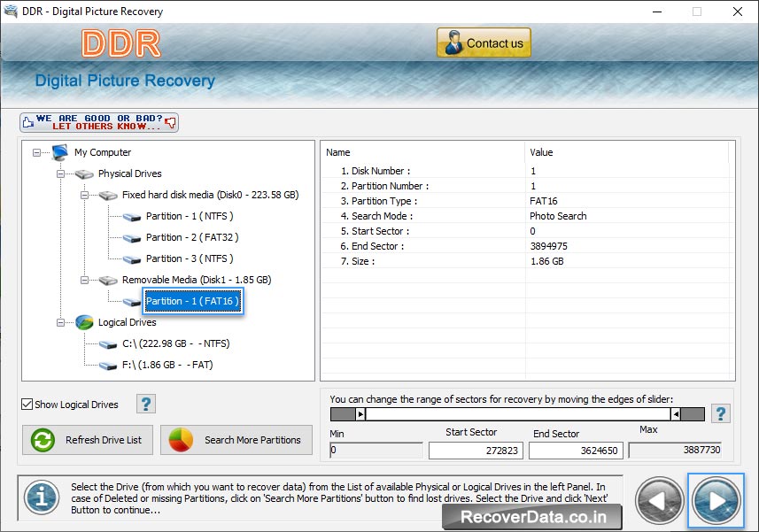Go to the previous step with back arrow
This screenshot has width=759, height=532.
(x=659, y=500)
